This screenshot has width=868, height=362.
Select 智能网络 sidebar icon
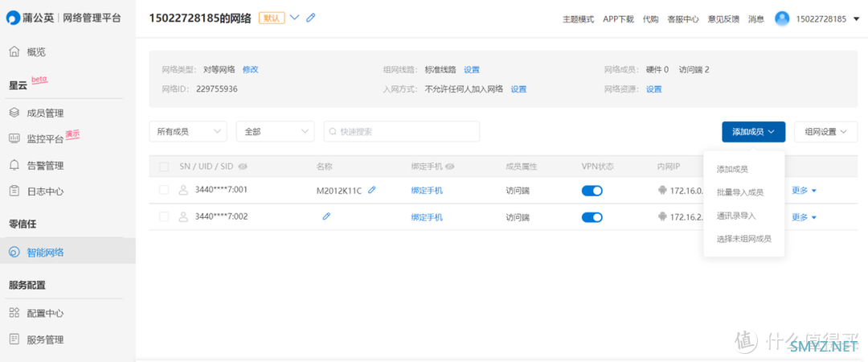point(14,253)
